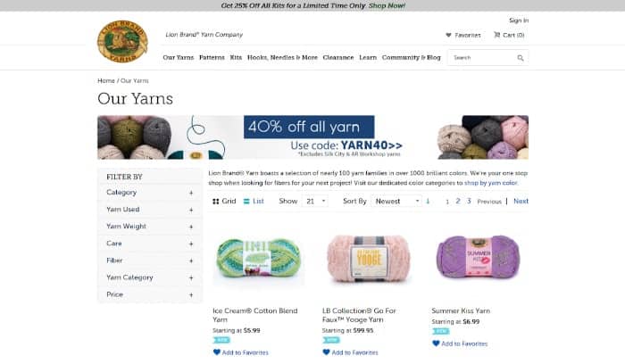Screen dimensions: 625x364
Task: Expand the Category filter
Action: pyautogui.click(x=150, y=193)
